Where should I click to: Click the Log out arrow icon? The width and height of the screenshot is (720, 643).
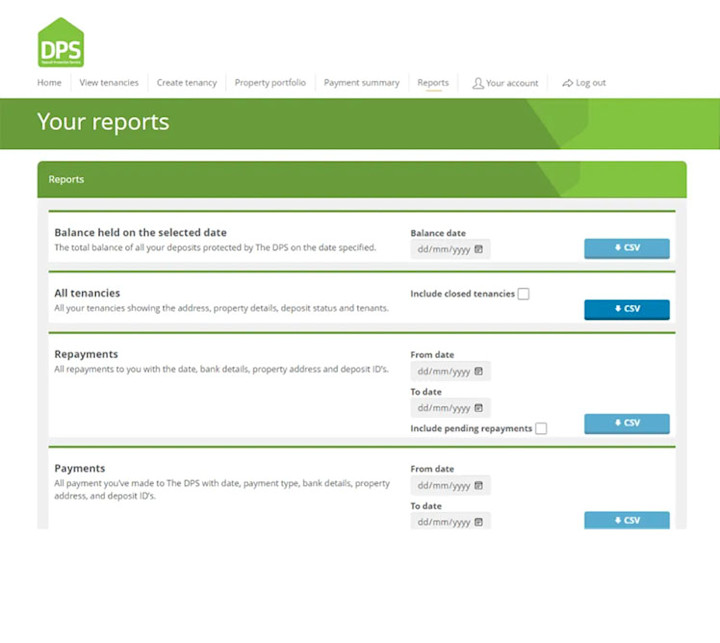point(568,83)
